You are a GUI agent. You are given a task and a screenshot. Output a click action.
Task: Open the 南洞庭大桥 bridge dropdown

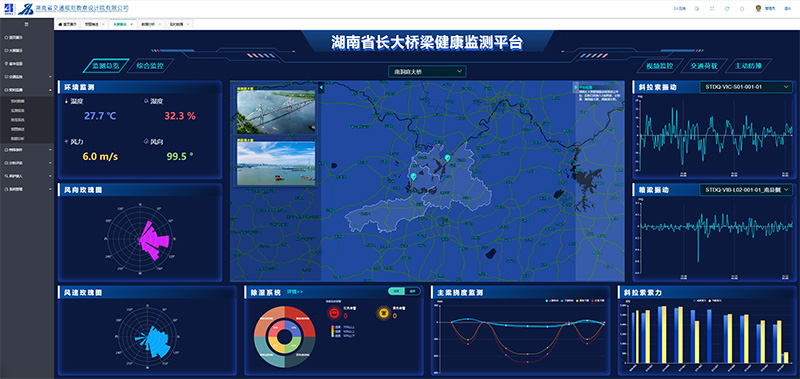[x=428, y=71]
